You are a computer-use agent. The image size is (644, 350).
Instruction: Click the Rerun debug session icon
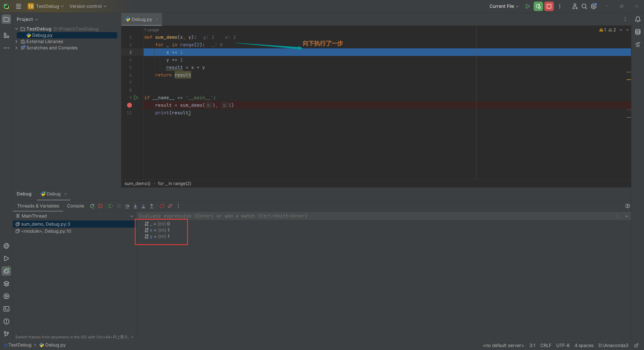[92, 206]
